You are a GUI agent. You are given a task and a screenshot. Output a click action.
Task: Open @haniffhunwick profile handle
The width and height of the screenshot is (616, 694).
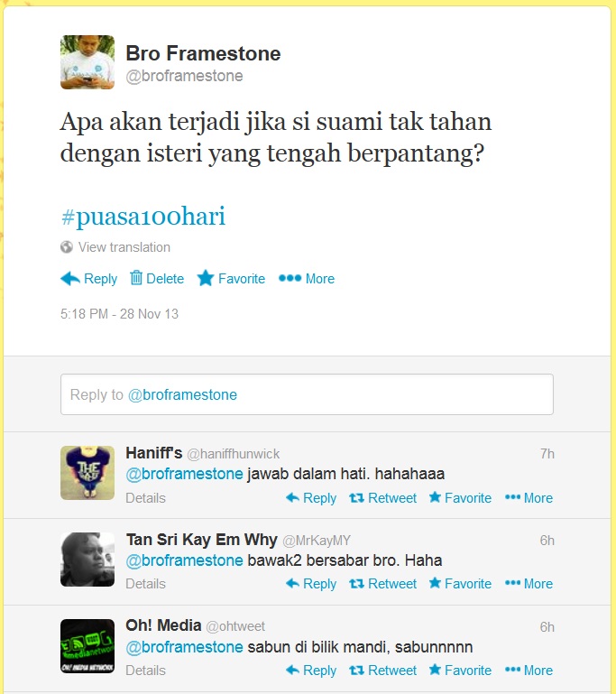point(233,454)
